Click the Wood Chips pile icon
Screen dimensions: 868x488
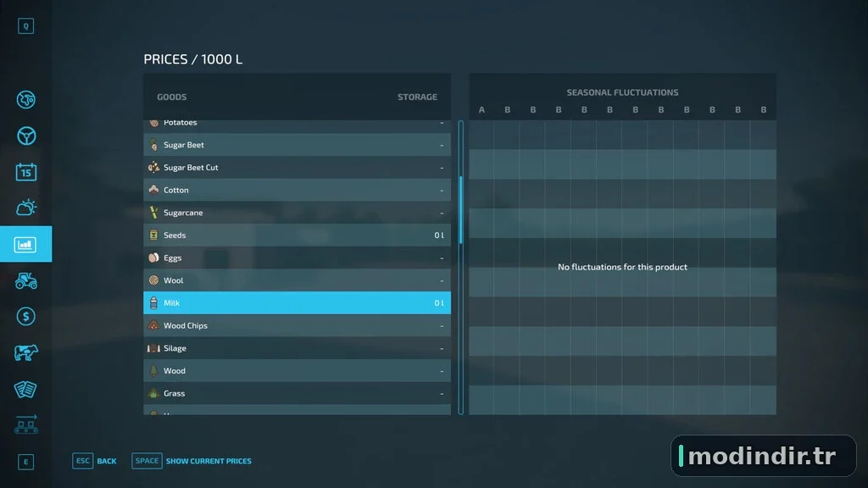click(154, 325)
